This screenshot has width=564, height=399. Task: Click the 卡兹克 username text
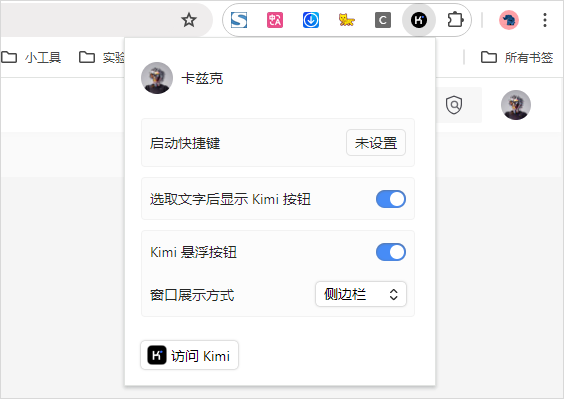[202, 78]
